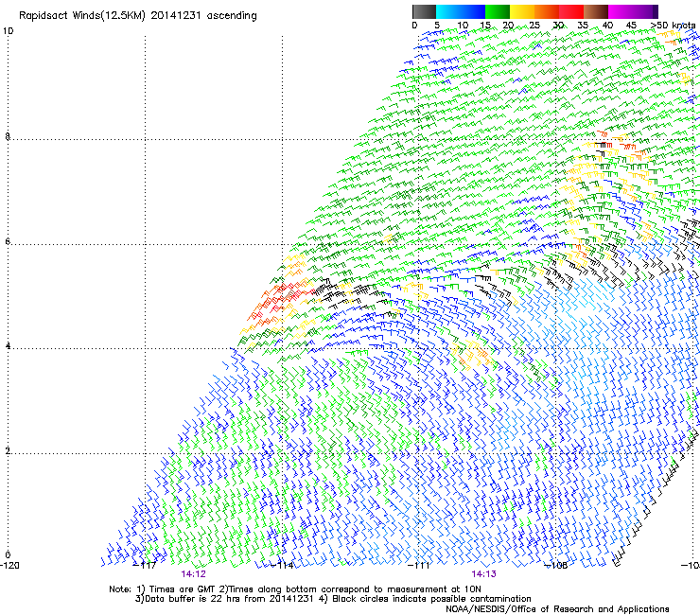The image size is (700, 615).
Task: Click the word 'ascending' in the title
Action: coord(232,16)
